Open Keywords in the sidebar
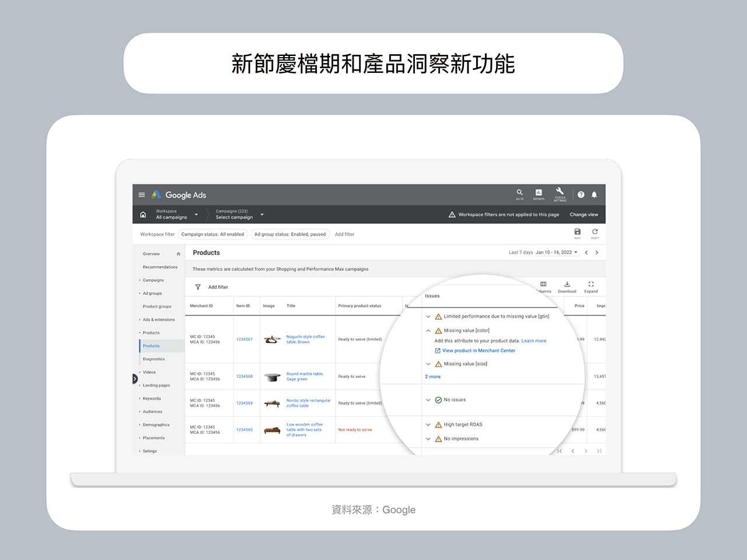747x560 pixels. 152,398
